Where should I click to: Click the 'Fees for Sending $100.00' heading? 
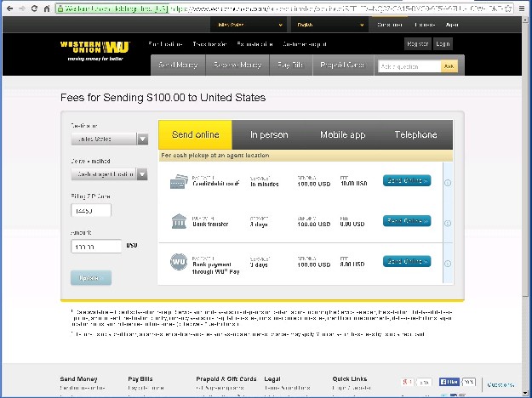pyautogui.click(x=163, y=98)
